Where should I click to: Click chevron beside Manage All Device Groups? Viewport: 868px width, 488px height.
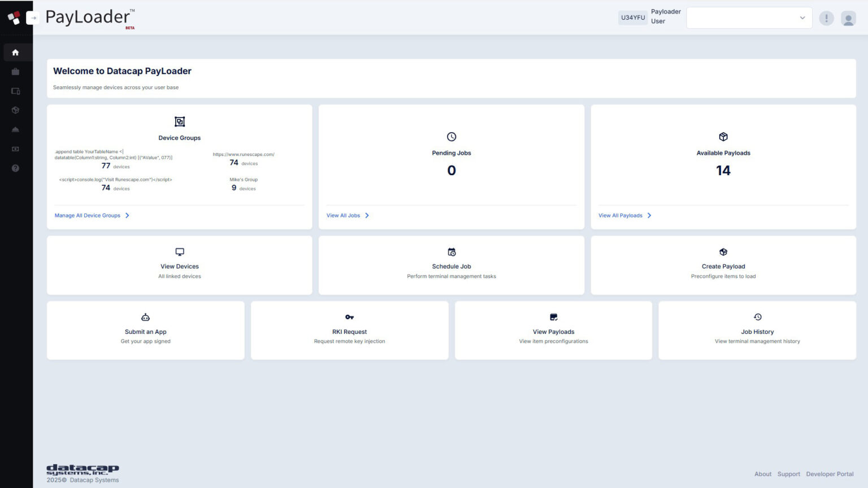tap(127, 215)
